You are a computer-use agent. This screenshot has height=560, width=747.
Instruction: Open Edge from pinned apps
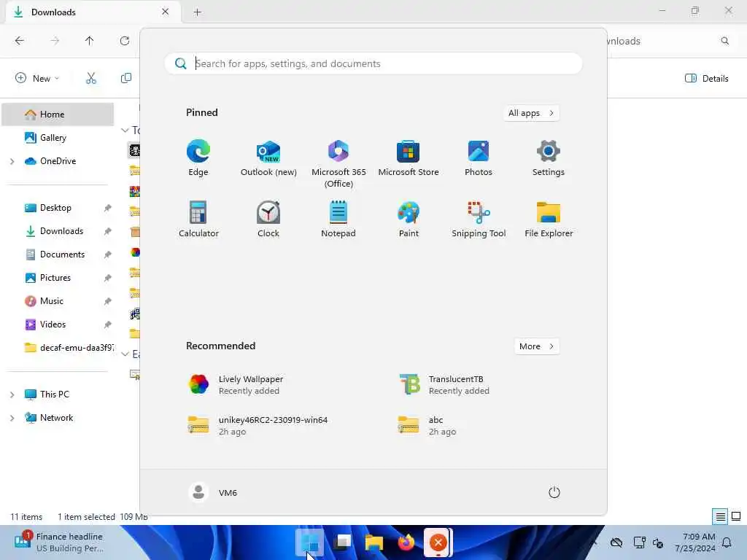pyautogui.click(x=198, y=158)
